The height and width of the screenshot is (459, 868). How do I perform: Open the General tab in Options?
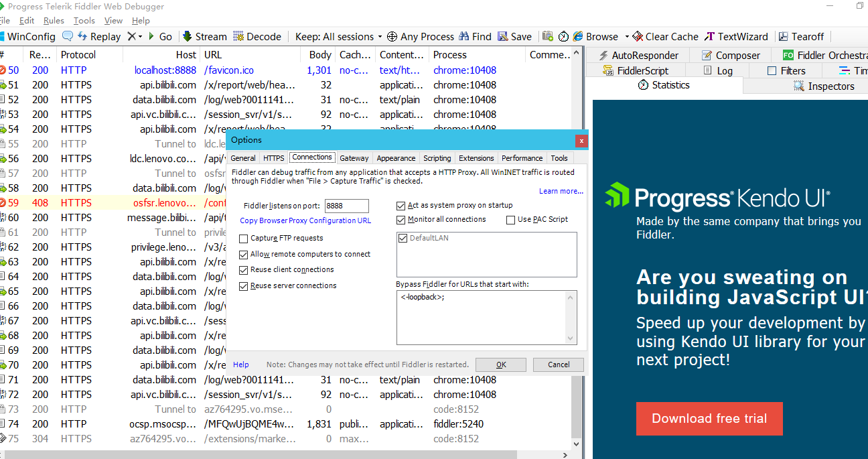(x=243, y=158)
